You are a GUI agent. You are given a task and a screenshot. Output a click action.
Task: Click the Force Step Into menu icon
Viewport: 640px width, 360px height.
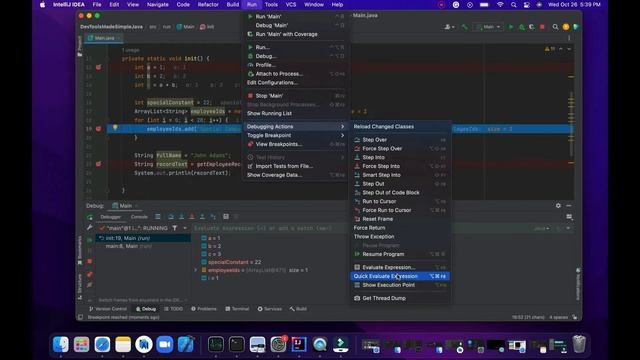pyautogui.click(x=357, y=166)
